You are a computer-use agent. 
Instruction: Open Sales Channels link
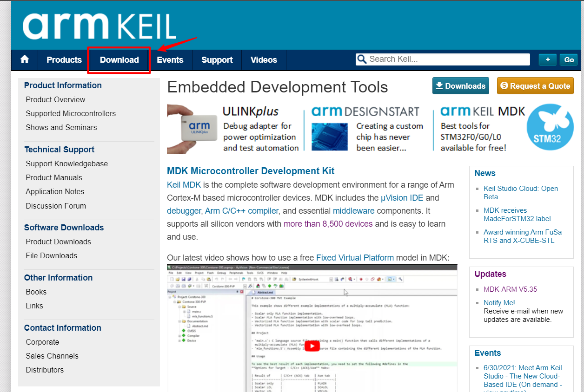click(52, 356)
